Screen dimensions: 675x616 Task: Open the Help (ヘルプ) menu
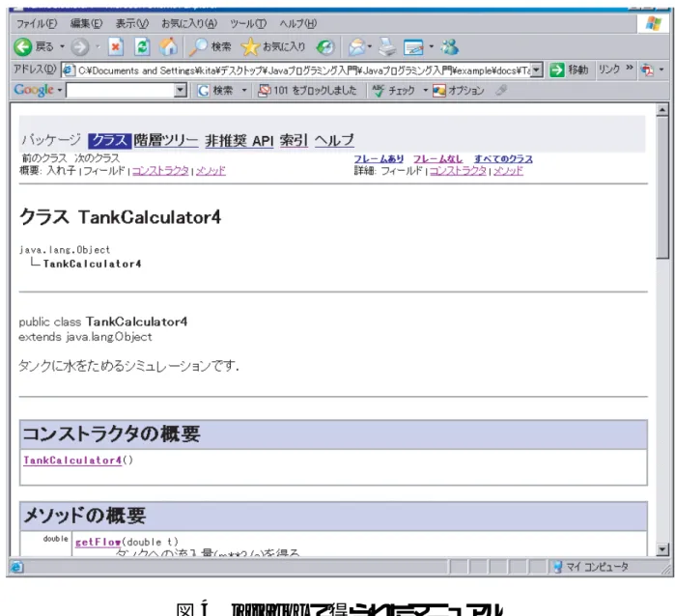(x=297, y=24)
